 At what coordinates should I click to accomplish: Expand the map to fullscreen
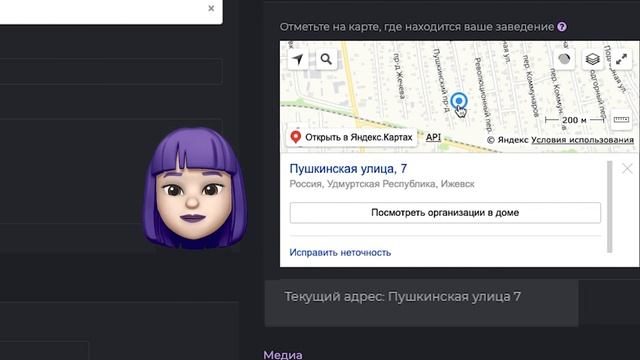[x=621, y=59]
